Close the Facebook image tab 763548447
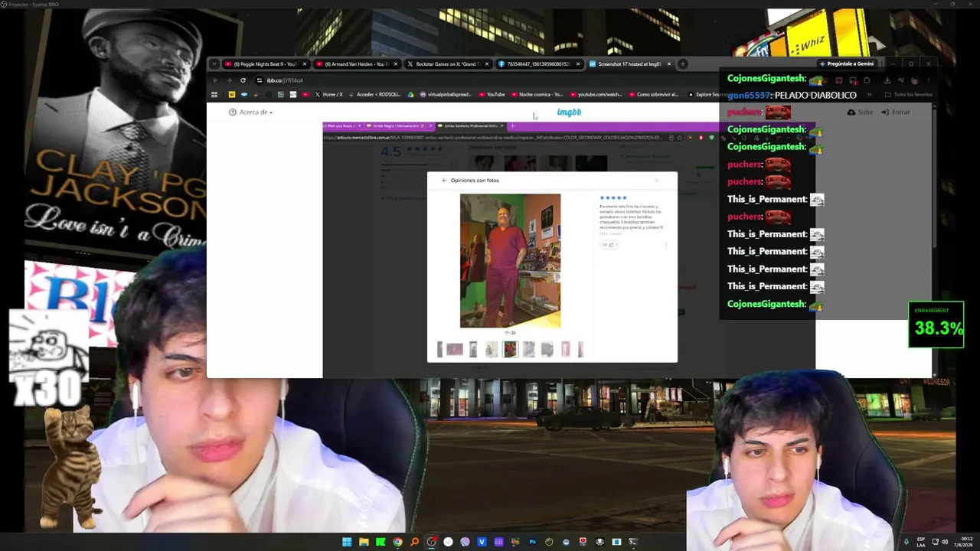 [578, 64]
